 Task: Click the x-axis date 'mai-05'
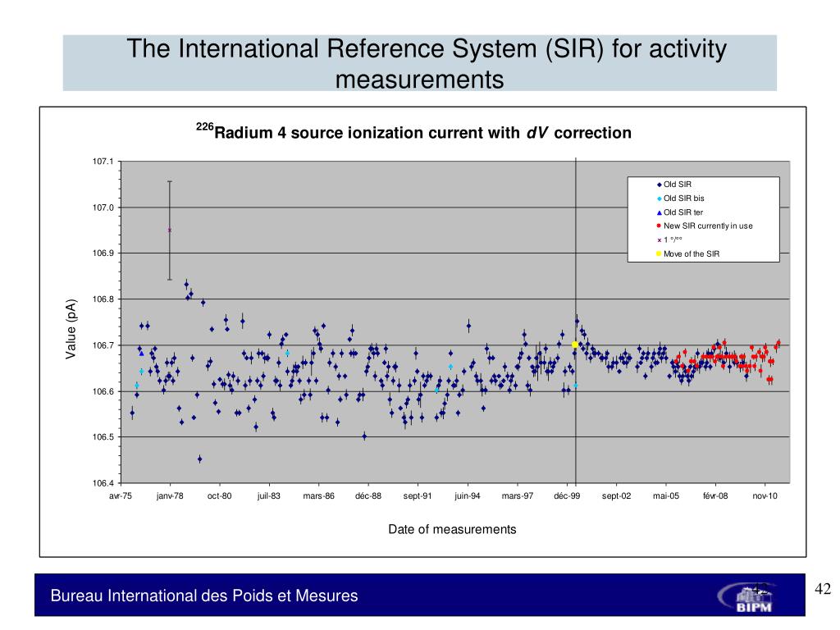tap(666, 496)
